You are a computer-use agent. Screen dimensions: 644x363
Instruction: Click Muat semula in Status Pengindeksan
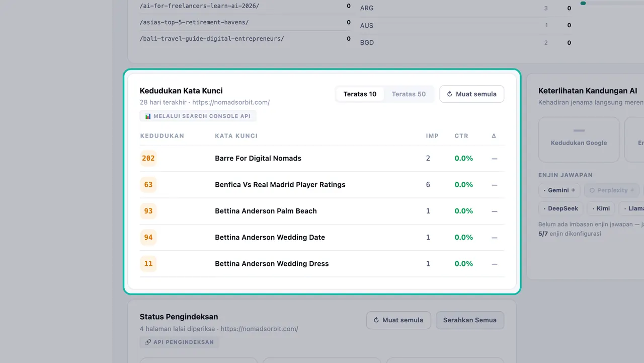(398, 320)
